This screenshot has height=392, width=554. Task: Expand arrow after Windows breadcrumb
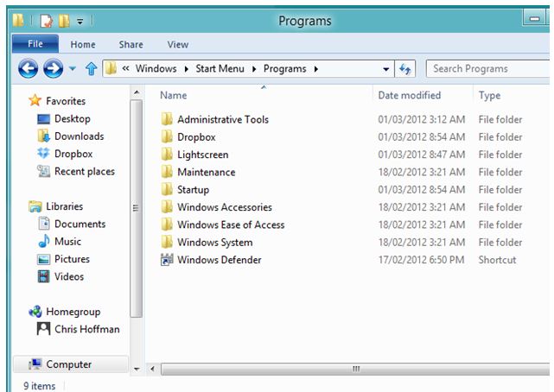(x=186, y=69)
